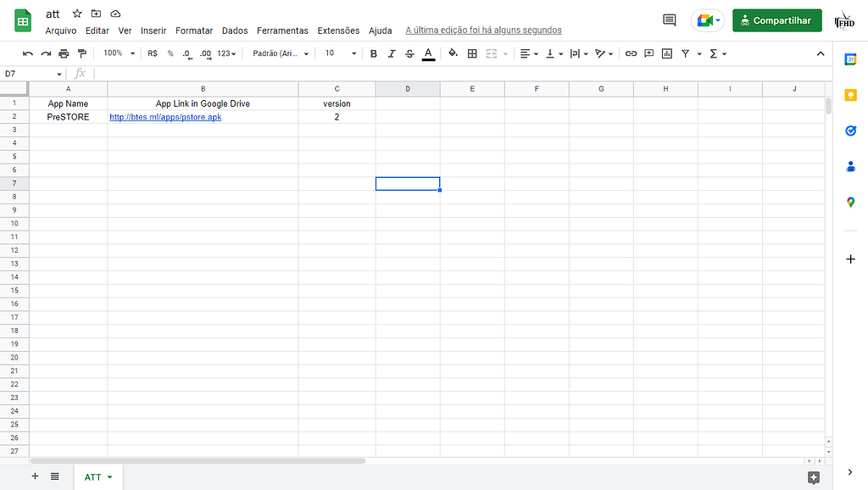Toggle italic formatting

[391, 53]
